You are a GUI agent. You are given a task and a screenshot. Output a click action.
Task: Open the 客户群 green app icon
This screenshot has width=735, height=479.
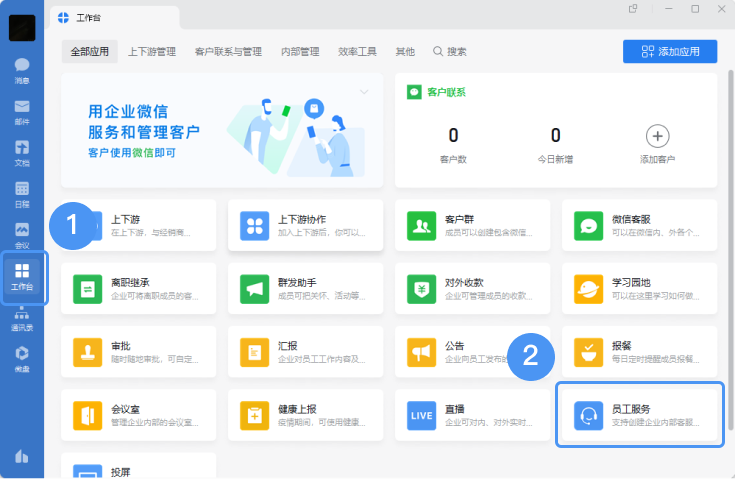(x=421, y=226)
